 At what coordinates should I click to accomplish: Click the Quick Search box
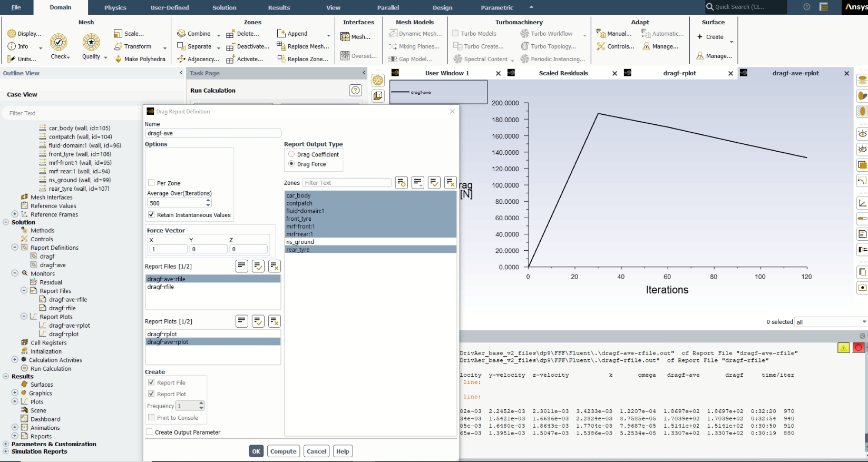coord(746,7)
